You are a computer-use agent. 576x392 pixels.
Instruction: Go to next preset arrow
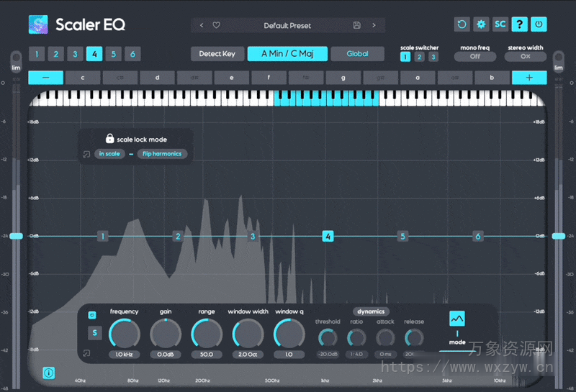[374, 25]
